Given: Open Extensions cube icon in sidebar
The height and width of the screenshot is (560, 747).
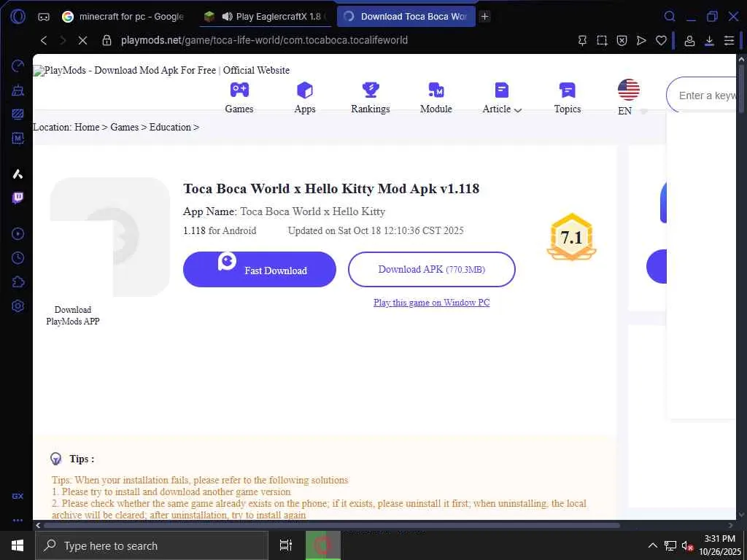Looking at the screenshot, I should (x=18, y=282).
